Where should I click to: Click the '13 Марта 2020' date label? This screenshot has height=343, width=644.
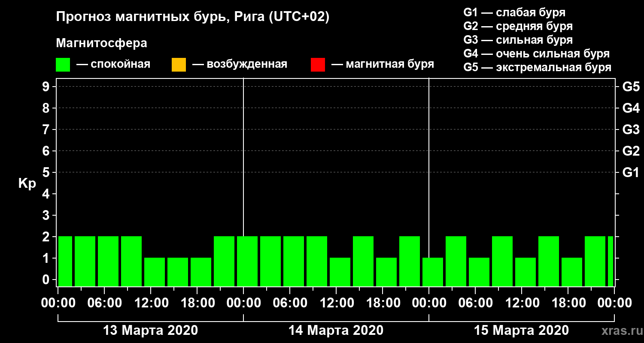[151, 331]
